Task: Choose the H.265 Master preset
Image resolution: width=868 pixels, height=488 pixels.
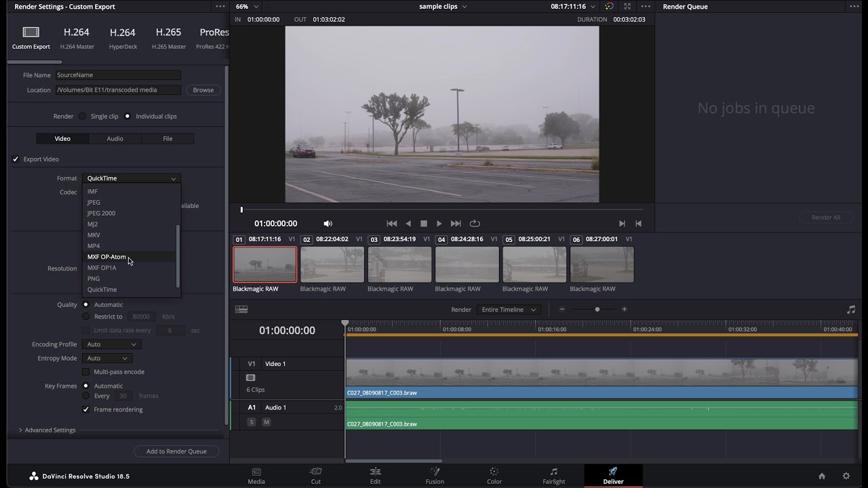Action: pyautogui.click(x=168, y=37)
